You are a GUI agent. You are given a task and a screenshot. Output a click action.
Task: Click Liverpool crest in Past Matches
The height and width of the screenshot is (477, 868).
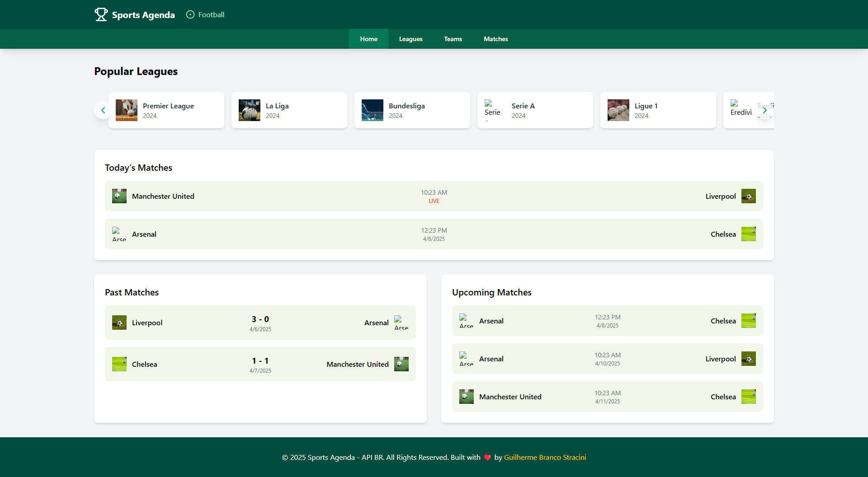119,323
